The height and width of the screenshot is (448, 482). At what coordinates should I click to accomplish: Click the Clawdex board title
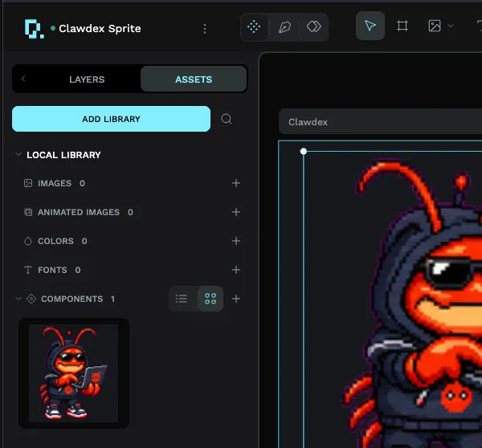point(308,122)
